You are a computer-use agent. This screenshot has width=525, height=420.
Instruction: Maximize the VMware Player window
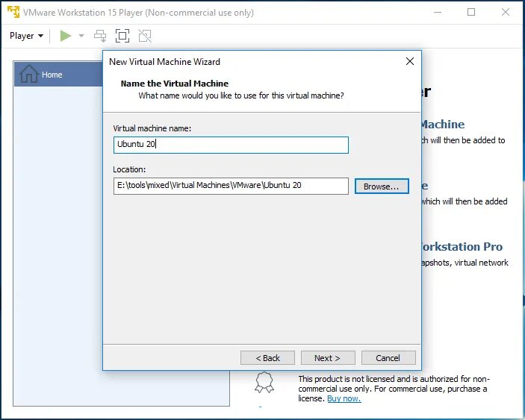[471, 13]
